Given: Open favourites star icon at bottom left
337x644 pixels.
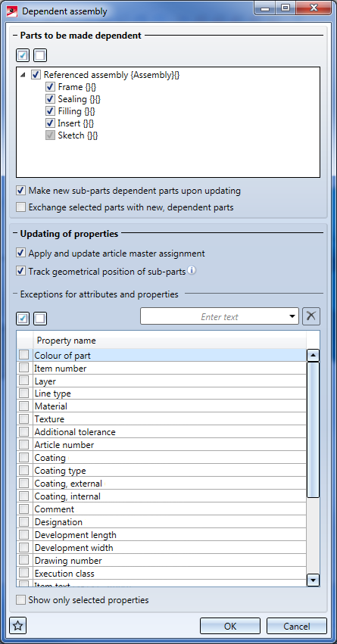Looking at the screenshot, I should 18,627.
